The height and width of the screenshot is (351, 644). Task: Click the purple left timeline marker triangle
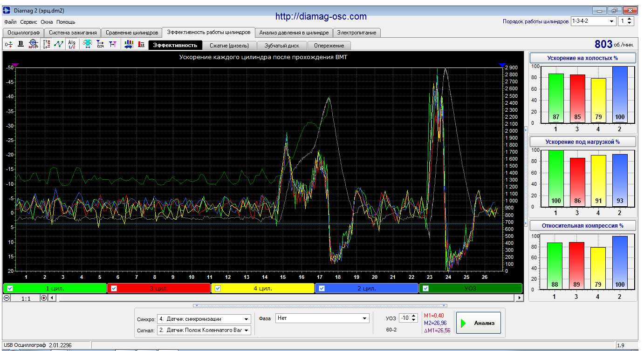coord(15,66)
